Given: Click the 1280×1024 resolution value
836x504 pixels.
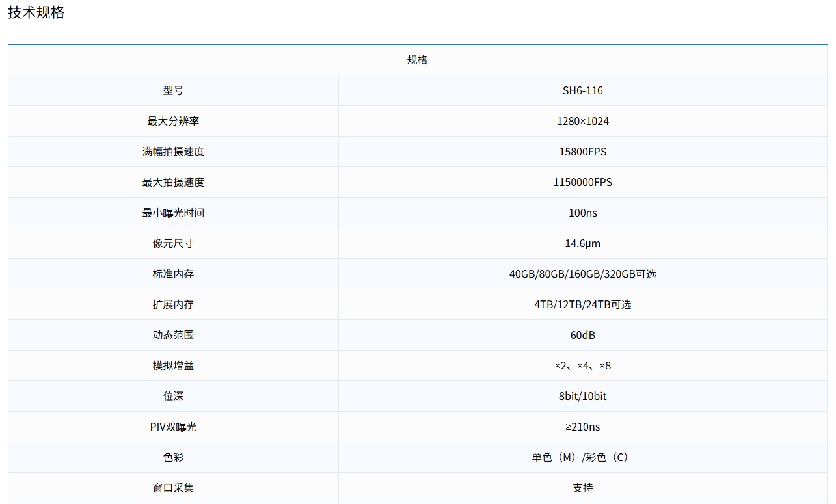Looking at the screenshot, I should (582, 121).
